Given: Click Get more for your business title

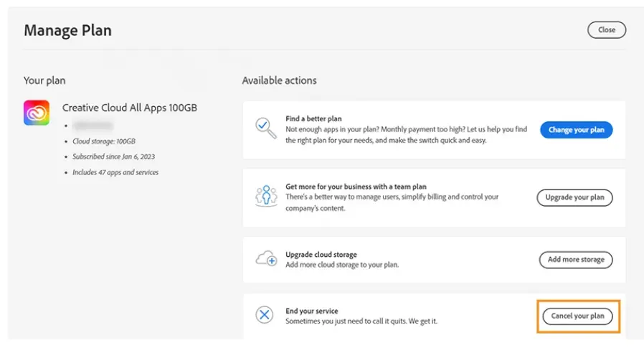Looking at the screenshot, I should 356,187.
